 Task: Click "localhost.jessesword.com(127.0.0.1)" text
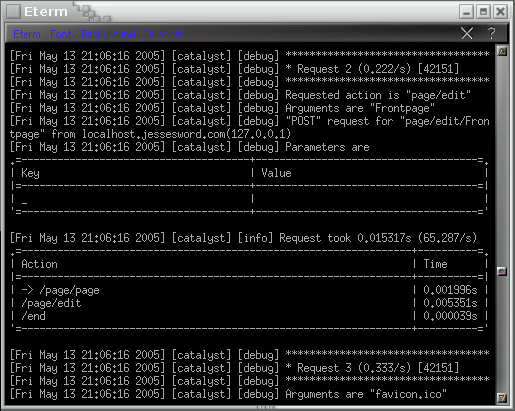186,134
